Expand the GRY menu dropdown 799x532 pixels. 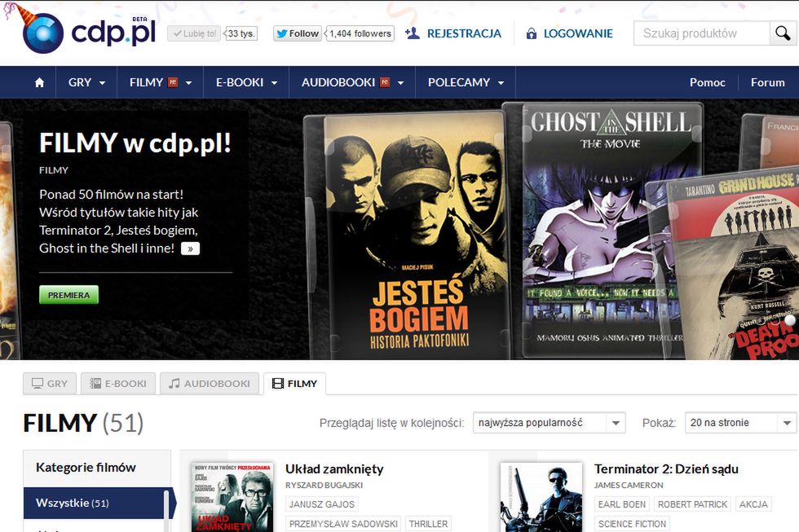point(86,82)
